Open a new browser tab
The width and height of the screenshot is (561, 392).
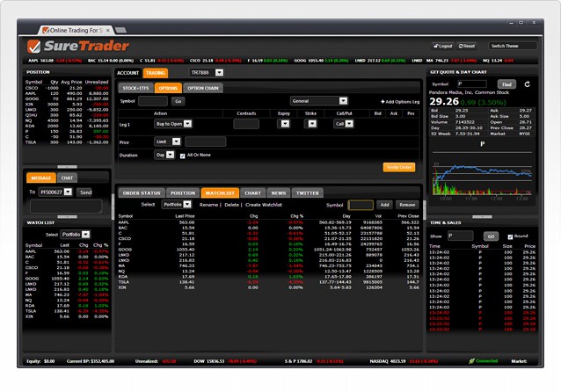(x=120, y=30)
